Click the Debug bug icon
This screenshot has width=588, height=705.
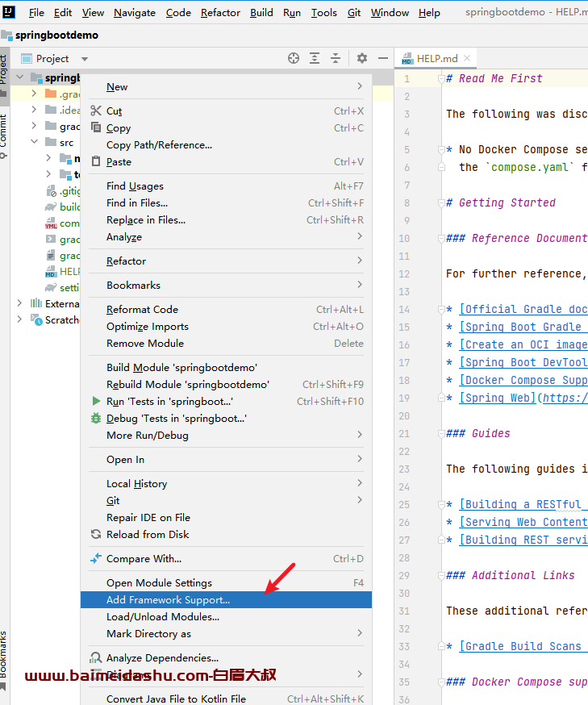(x=96, y=418)
